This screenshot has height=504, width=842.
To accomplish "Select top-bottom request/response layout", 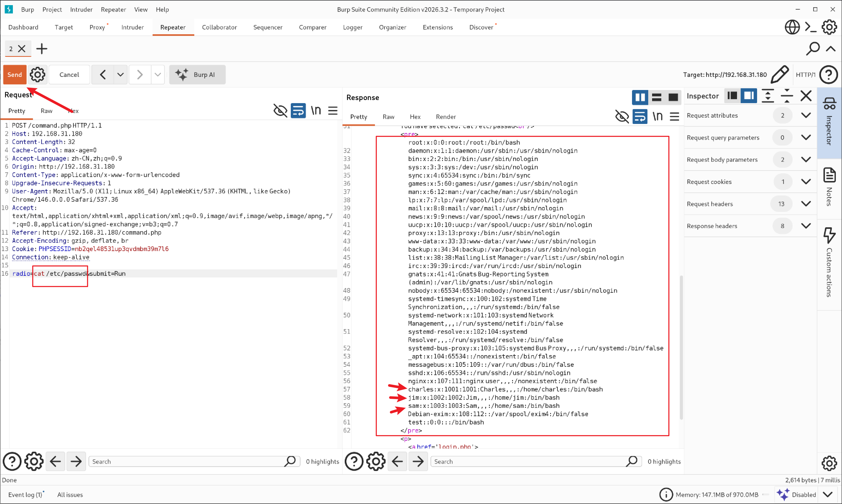I will click(x=657, y=97).
